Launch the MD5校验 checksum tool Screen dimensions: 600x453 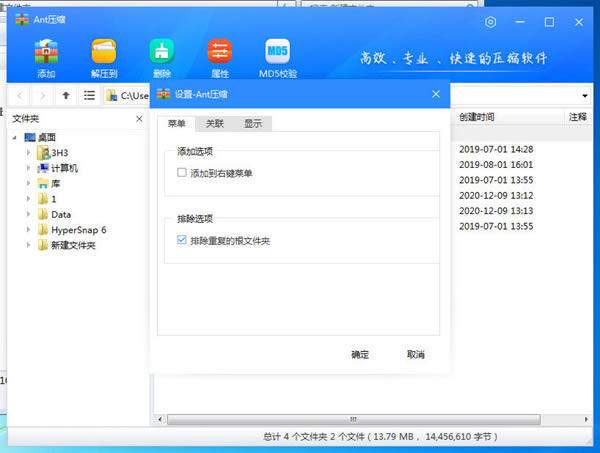point(277,54)
